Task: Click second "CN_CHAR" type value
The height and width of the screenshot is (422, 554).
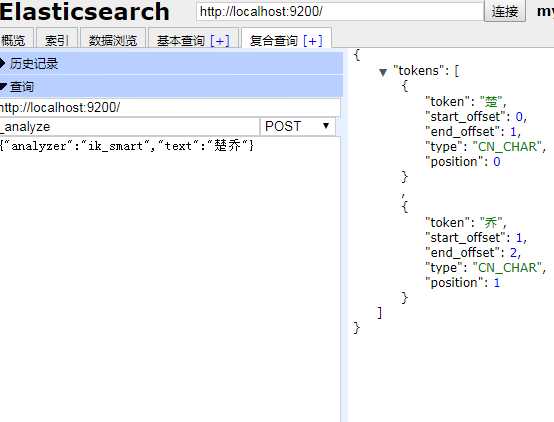Action: (507, 267)
